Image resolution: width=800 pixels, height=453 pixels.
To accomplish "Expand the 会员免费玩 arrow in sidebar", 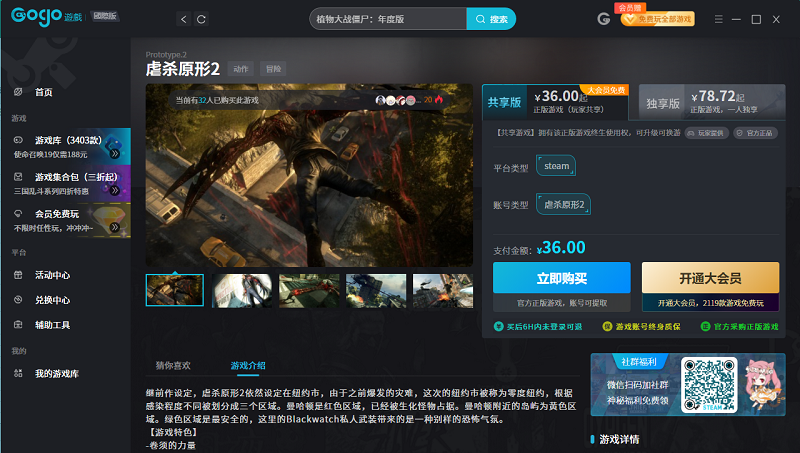I will tap(115, 228).
